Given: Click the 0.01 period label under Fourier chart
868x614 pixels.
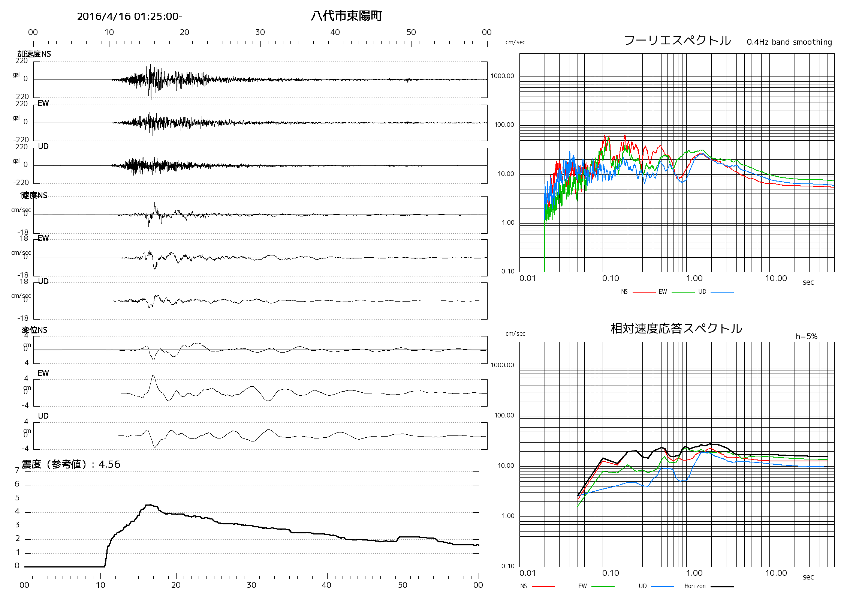Looking at the screenshot, I should pos(527,278).
